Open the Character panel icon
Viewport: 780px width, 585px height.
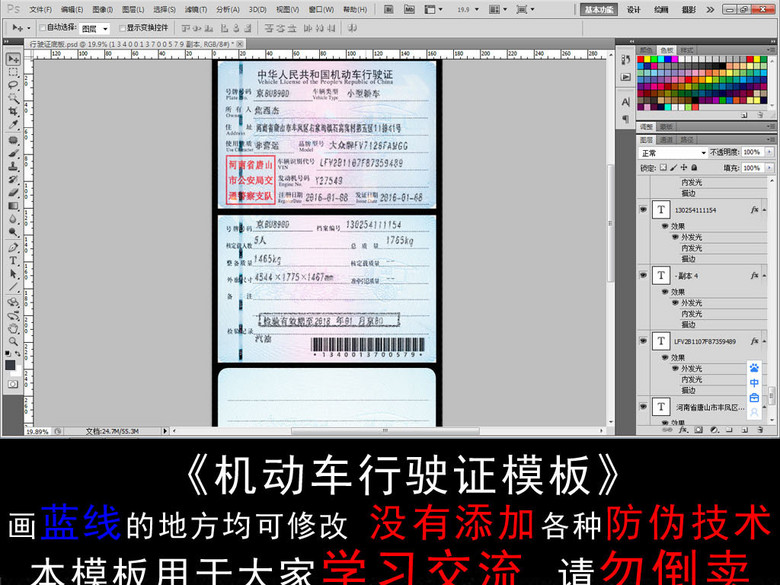(625, 102)
